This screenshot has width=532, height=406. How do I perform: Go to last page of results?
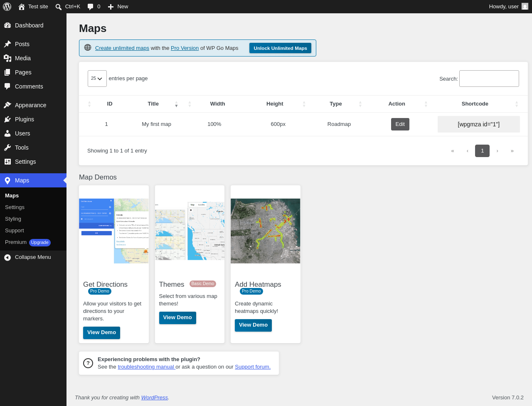tap(512, 151)
